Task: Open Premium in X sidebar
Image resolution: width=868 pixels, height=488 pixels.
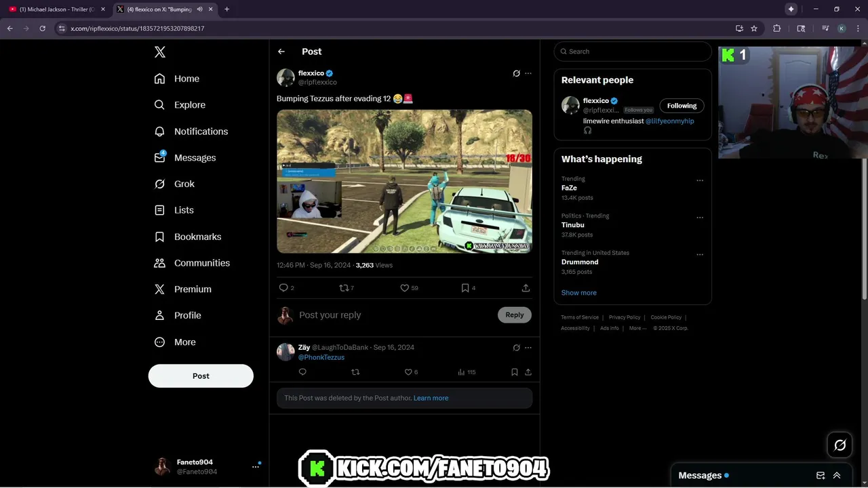Action: (x=182, y=289)
